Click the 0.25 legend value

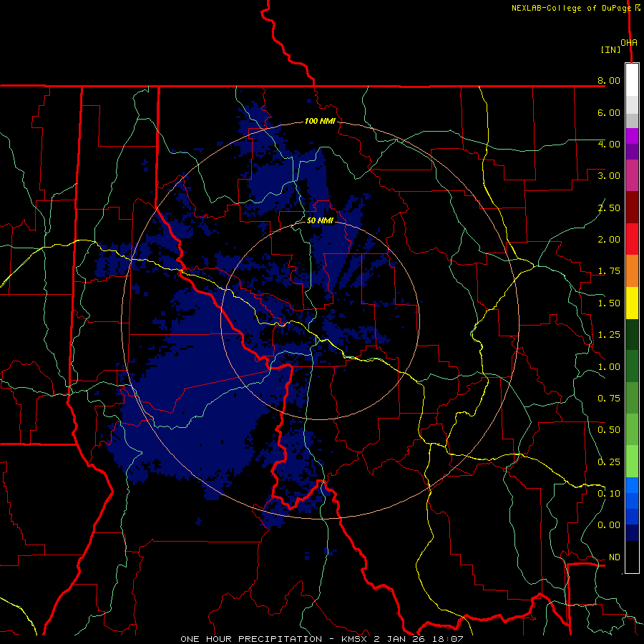tap(609, 462)
